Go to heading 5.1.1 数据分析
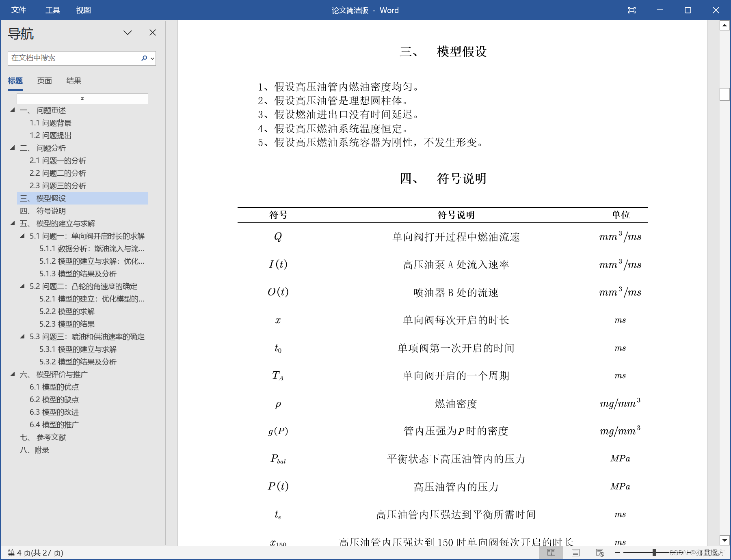The width and height of the screenshot is (731, 560). click(92, 249)
